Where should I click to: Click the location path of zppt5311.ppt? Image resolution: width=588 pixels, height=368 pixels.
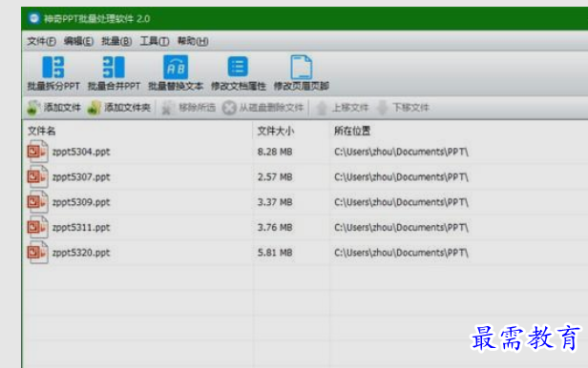point(401,227)
